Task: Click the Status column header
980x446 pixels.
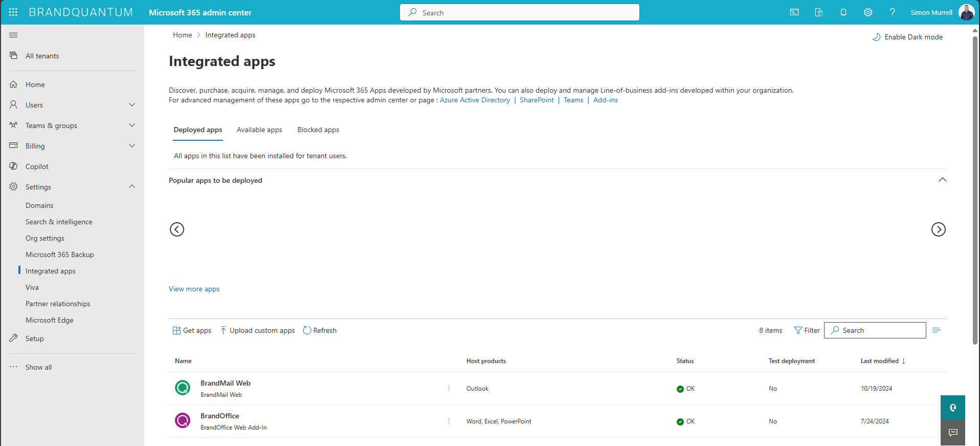Action: [685, 361]
